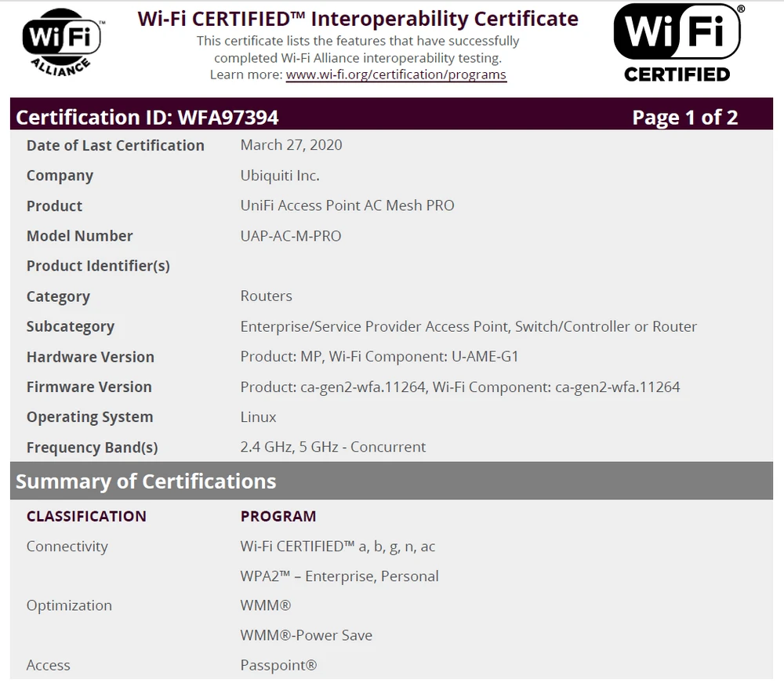Click the Passpoint® program entry
Image resolution: width=784 pixels, height=683 pixels.
point(278,665)
